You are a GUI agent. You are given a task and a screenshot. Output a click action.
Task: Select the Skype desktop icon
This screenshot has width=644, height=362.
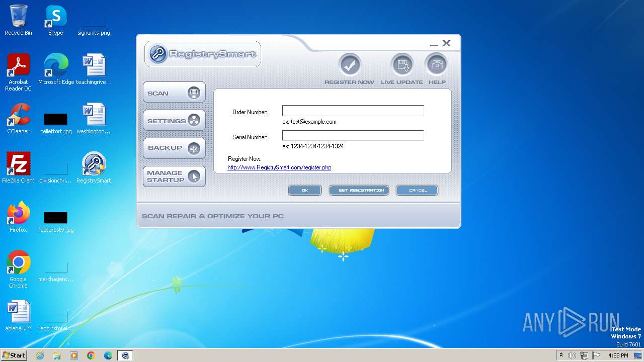pyautogui.click(x=56, y=21)
